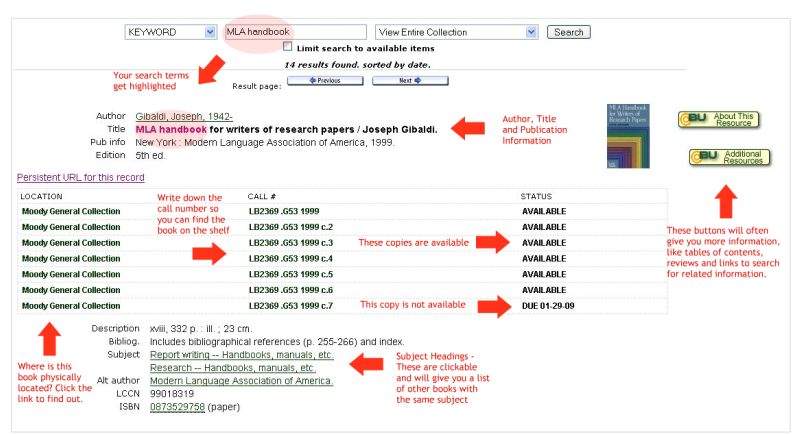Screen dimensions: 800x435
Task: Go to the Next result page
Action: (x=410, y=81)
